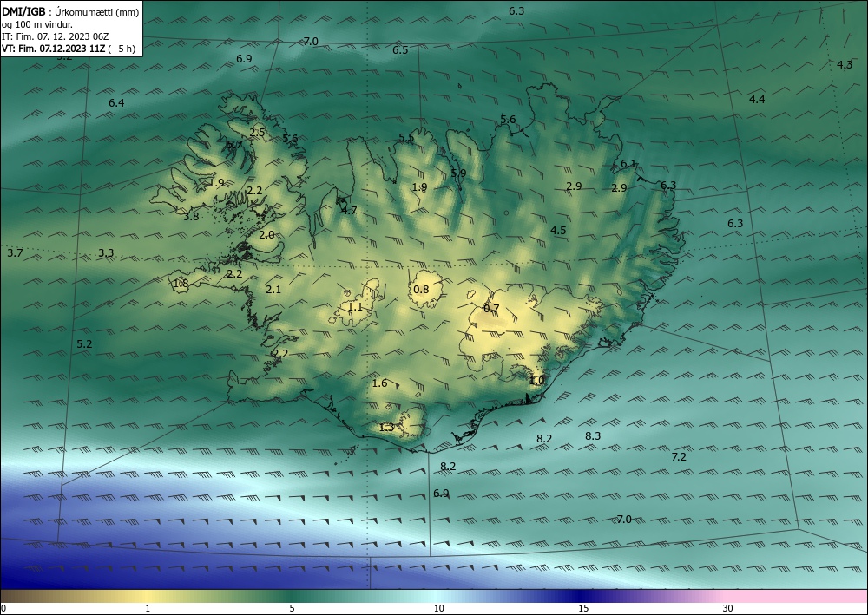The image size is (868, 615).
Task: Click the map value "2.5" in the Westfjords
Action: pyautogui.click(x=258, y=133)
